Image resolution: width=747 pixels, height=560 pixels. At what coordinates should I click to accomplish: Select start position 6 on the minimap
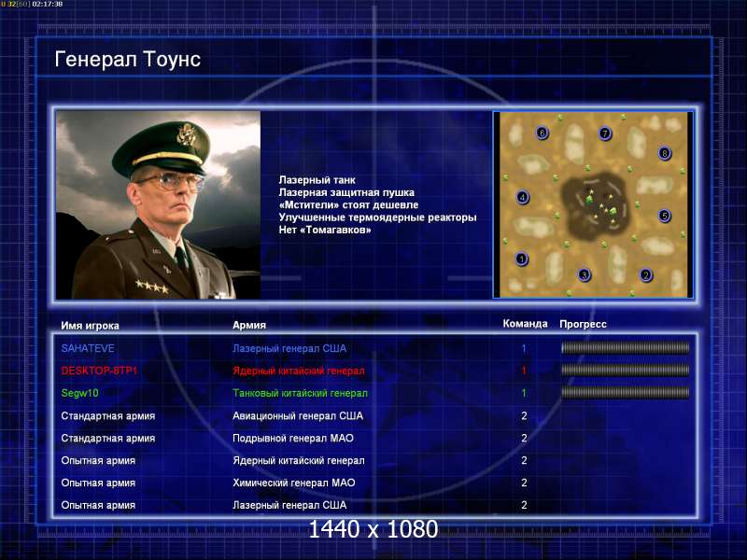542,133
